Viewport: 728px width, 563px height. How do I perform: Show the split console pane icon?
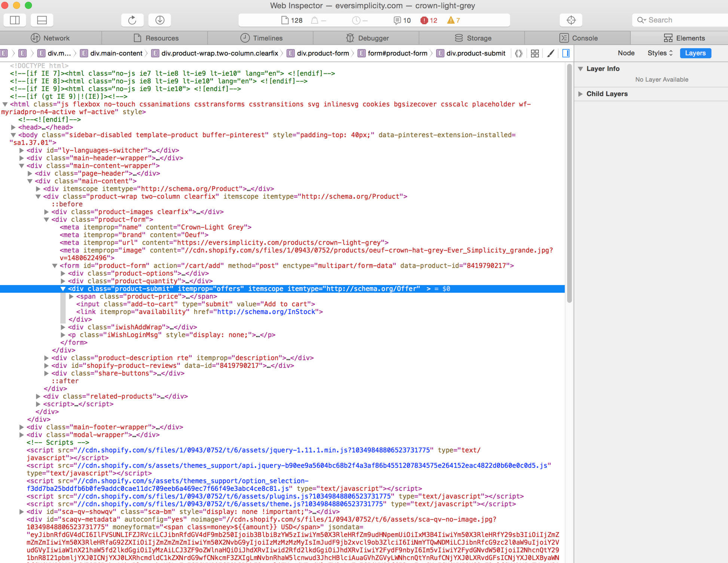pos(42,20)
